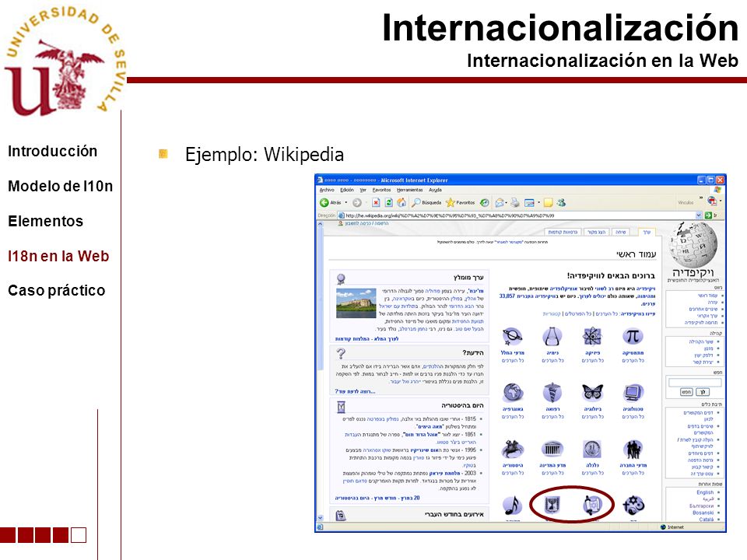747x560 pixels.
Task: Open the Български language link
Action: point(702,506)
